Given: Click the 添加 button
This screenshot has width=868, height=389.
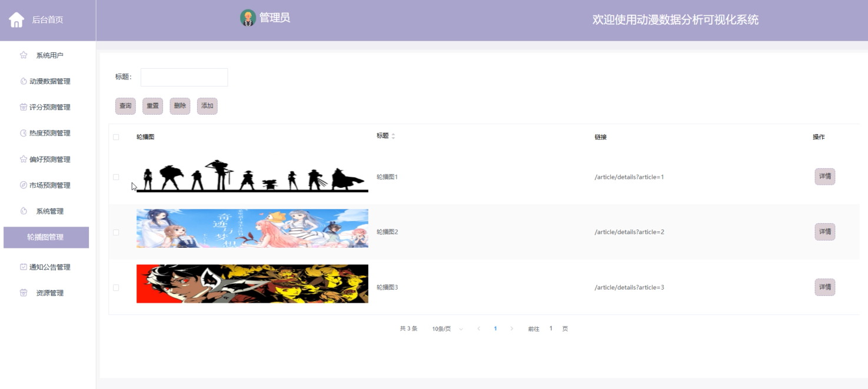Looking at the screenshot, I should click(207, 106).
